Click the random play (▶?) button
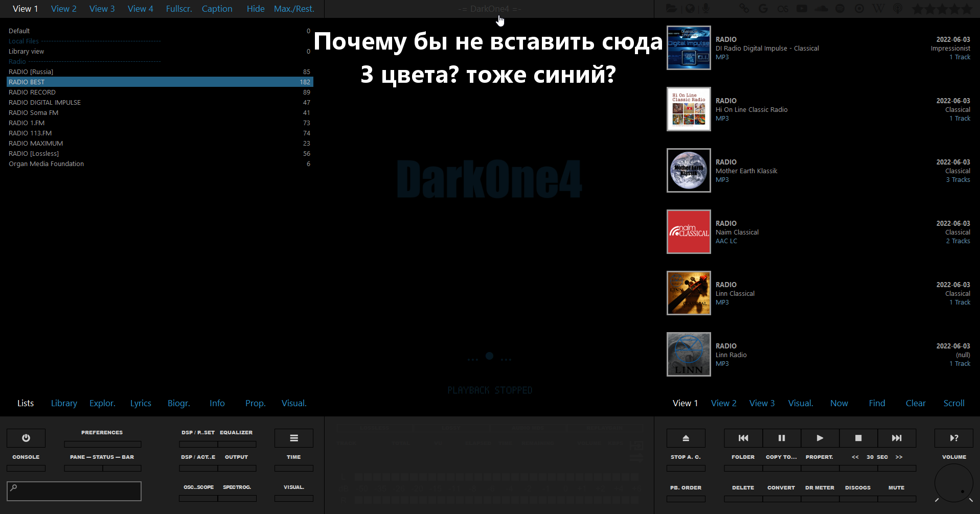The height and width of the screenshot is (514, 980). tap(954, 438)
